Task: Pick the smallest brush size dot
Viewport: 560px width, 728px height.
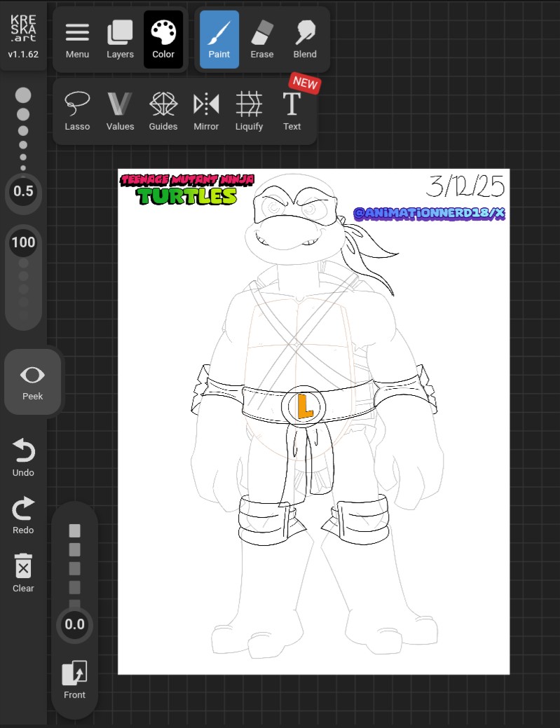Action: click(23, 168)
